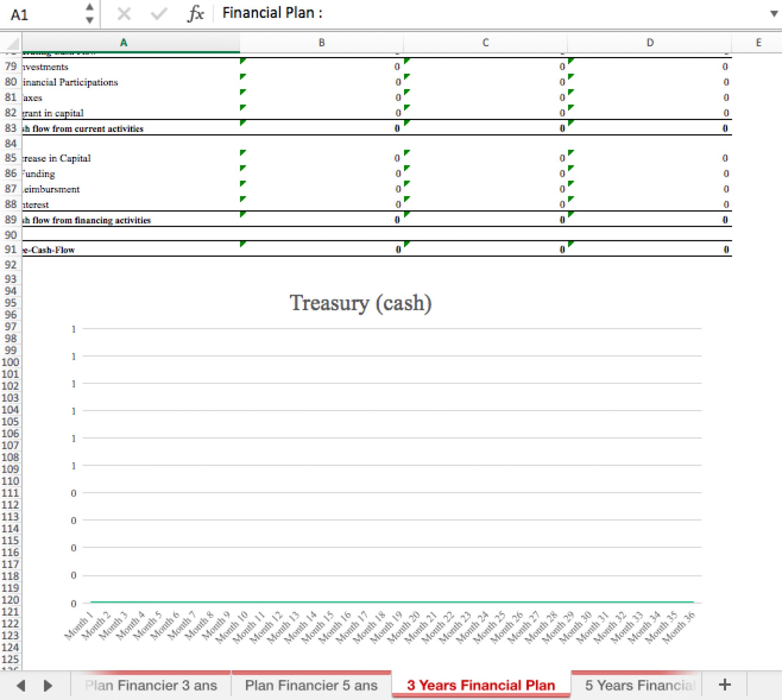Click the 'Month 1' axis label
The width and height of the screenshot is (782, 700).
(x=79, y=625)
